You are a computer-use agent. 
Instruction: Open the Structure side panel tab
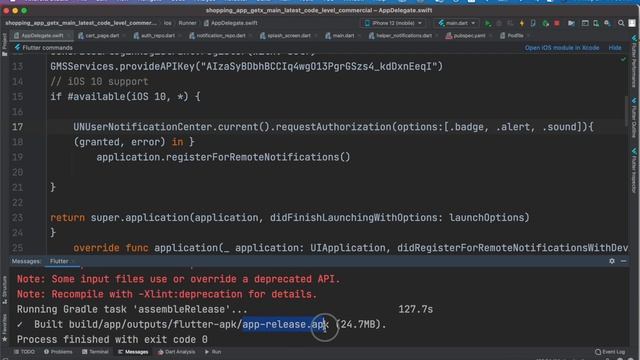4,289
